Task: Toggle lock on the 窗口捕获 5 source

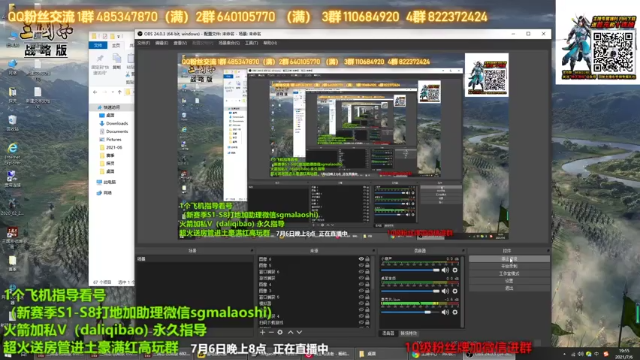Action: 367,297
